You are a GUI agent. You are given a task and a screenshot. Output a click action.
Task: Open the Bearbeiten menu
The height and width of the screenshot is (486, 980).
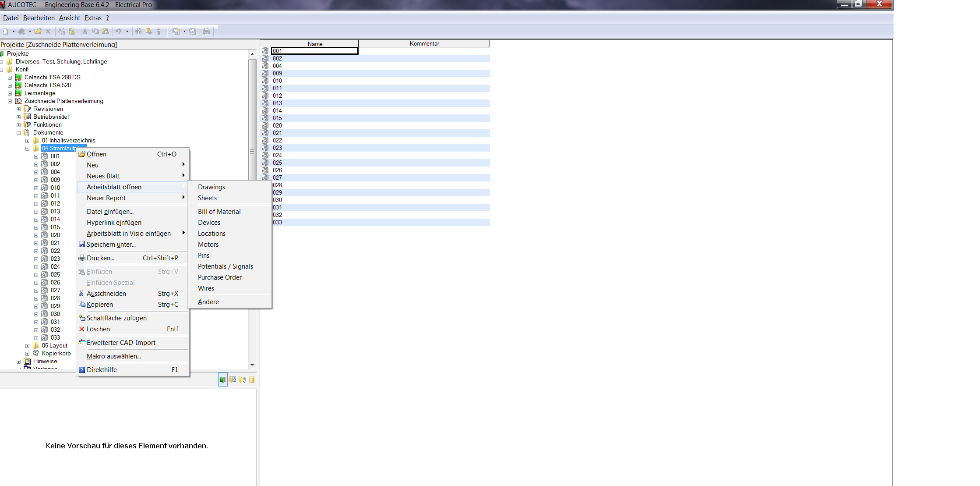39,18
